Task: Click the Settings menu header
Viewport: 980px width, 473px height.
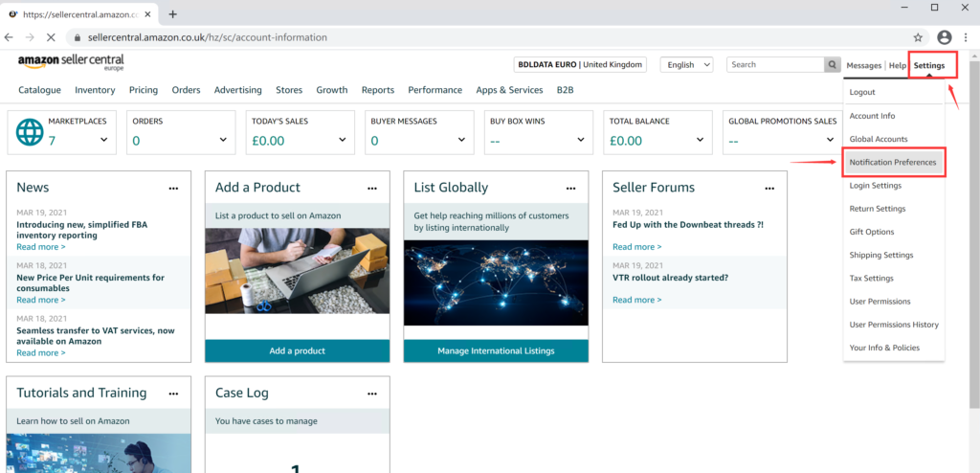Action: pyautogui.click(x=929, y=65)
